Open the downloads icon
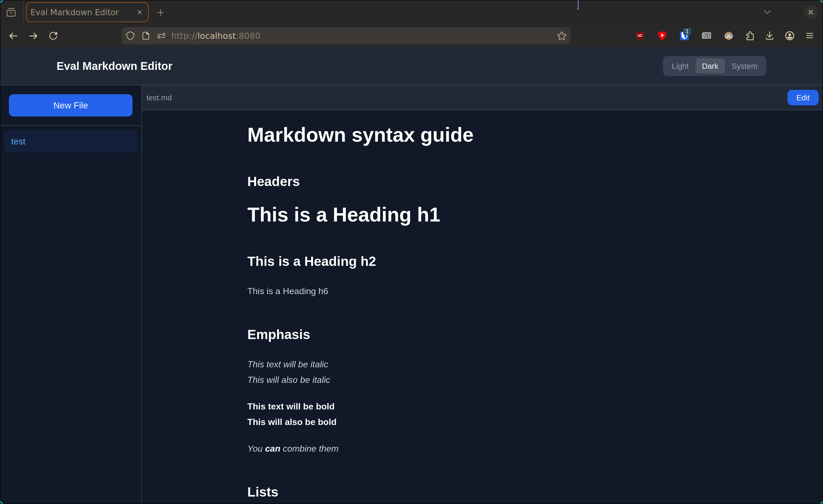 (x=769, y=36)
